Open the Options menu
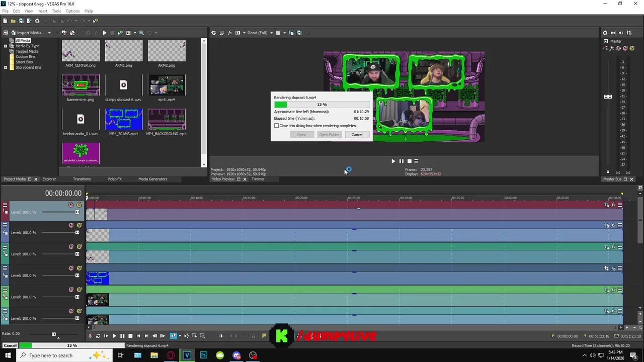The image size is (644, 362). (72, 11)
